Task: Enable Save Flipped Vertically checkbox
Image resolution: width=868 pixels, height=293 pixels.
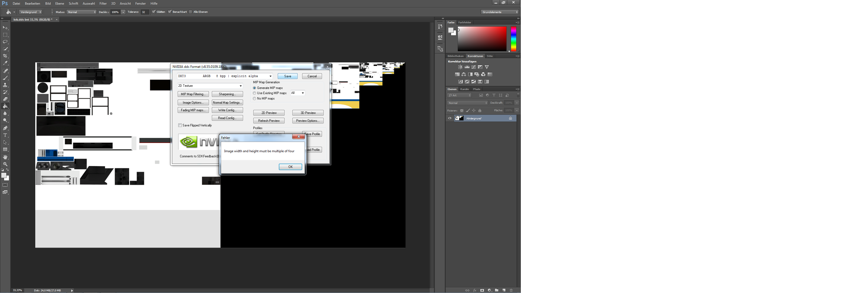Action: coord(180,125)
